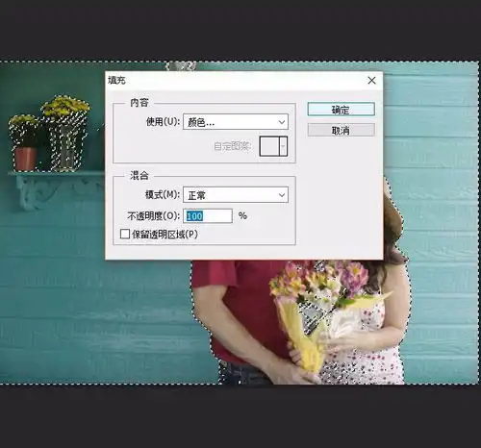Open the 模式(M) blend mode dropdown
481x448 pixels.
pyautogui.click(x=236, y=195)
